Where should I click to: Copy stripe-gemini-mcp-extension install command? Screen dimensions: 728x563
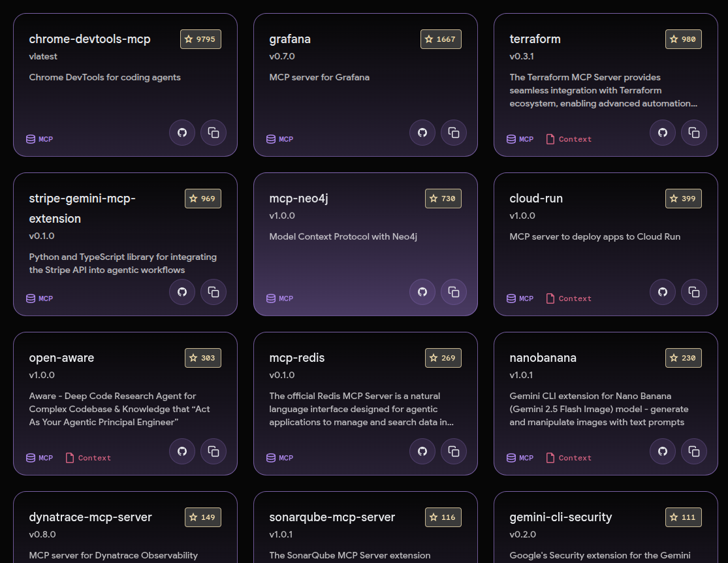coord(214,292)
